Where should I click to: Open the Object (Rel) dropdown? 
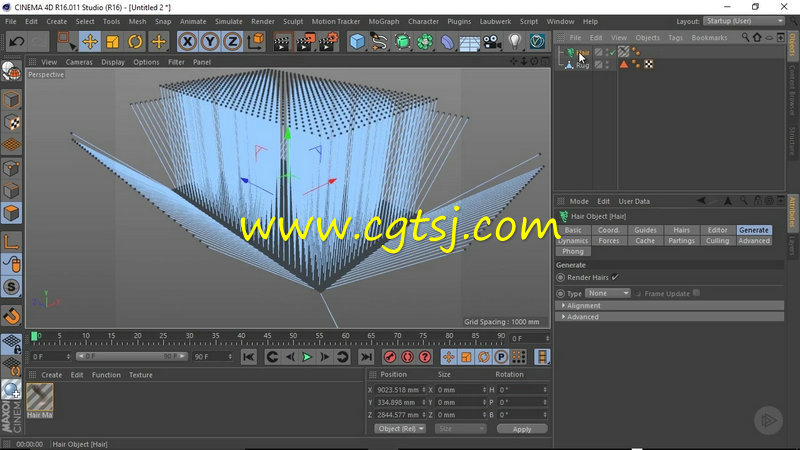(x=400, y=429)
